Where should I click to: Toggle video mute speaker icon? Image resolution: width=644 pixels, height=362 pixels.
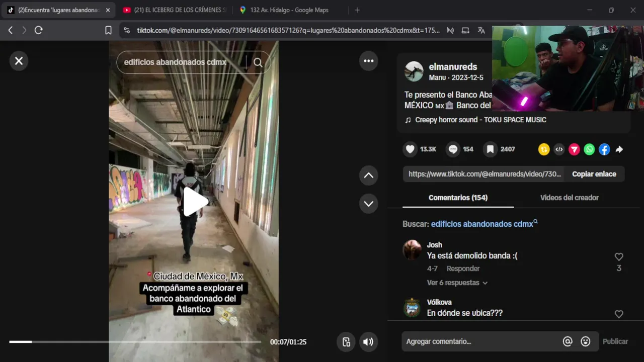[x=368, y=342]
